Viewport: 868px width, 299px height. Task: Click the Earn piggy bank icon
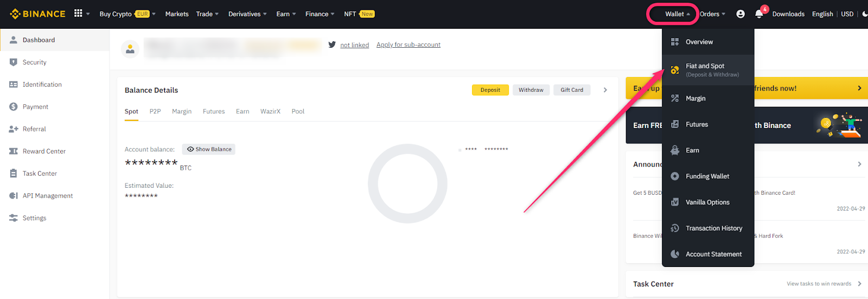pyautogui.click(x=675, y=150)
